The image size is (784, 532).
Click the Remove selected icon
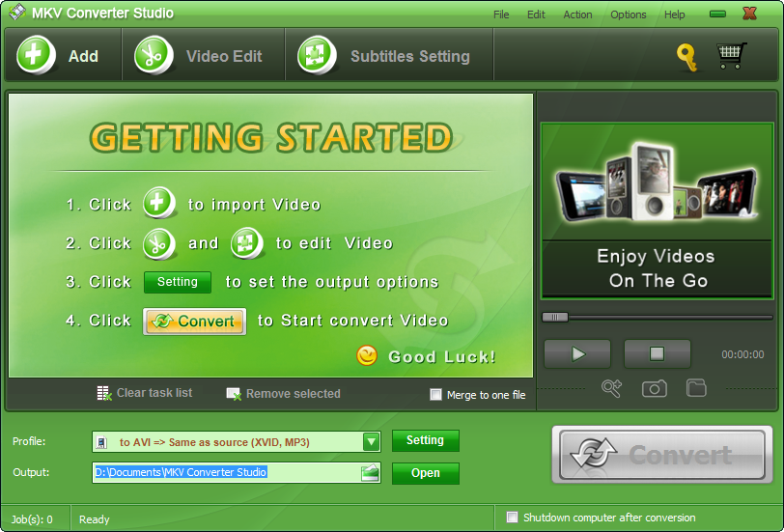coord(234,394)
